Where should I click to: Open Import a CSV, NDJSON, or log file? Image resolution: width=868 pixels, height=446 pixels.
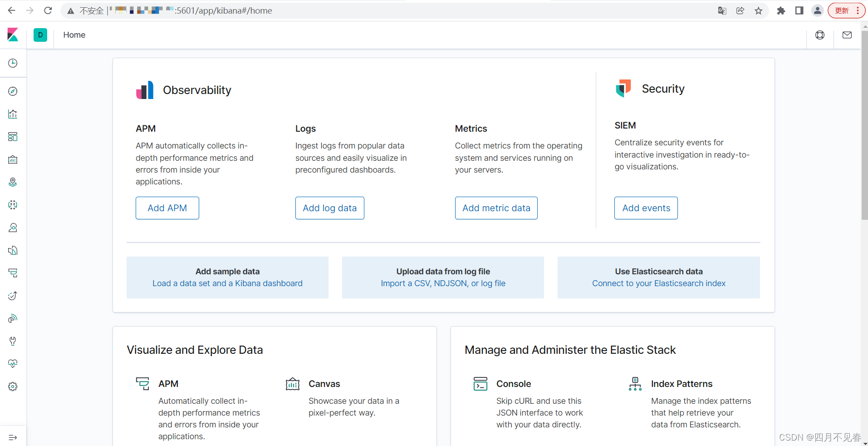[x=443, y=283]
